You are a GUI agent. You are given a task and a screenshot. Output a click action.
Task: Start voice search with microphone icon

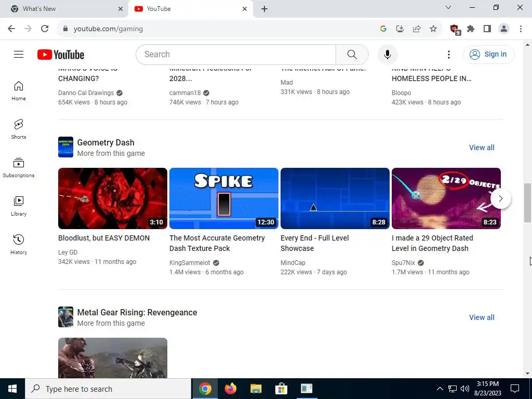(x=387, y=54)
